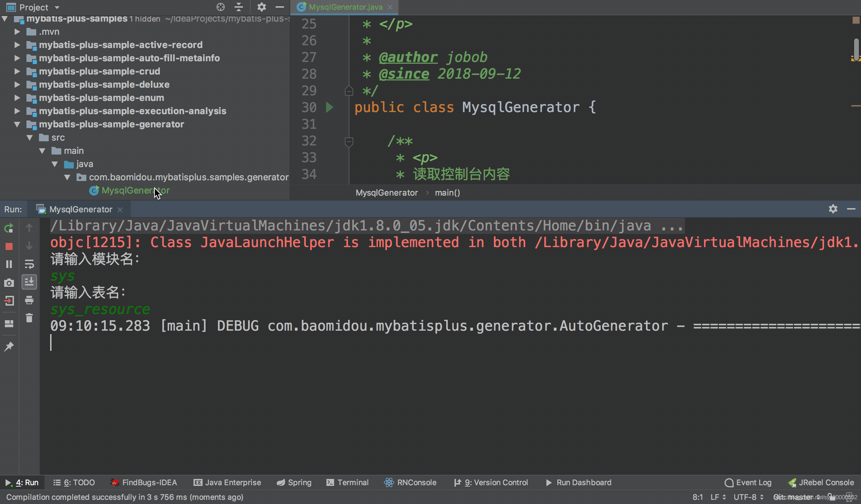861x504 pixels.
Task: Hide the Project panel
Action: coord(280,7)
